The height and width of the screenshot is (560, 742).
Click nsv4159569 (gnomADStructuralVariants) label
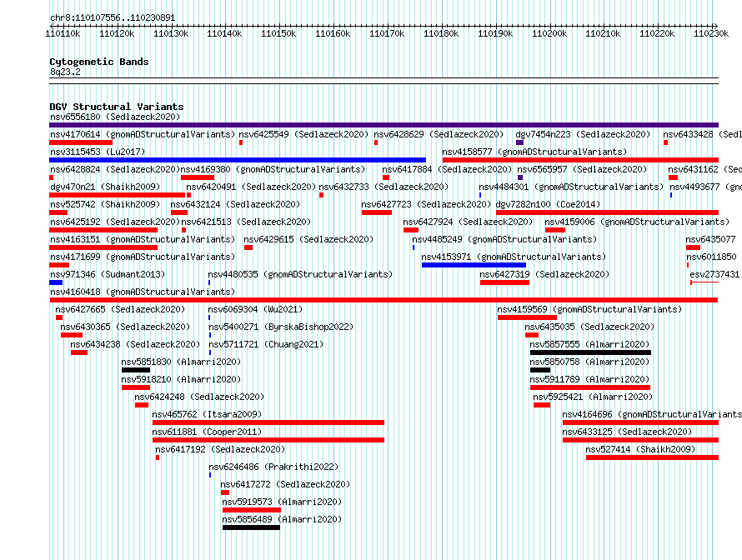point(589,309)
